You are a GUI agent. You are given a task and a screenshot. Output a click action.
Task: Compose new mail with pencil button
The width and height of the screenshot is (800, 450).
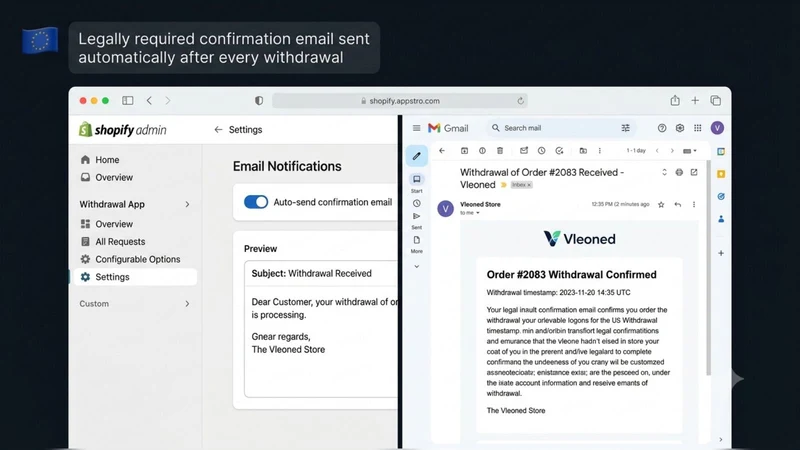[417, 156]
